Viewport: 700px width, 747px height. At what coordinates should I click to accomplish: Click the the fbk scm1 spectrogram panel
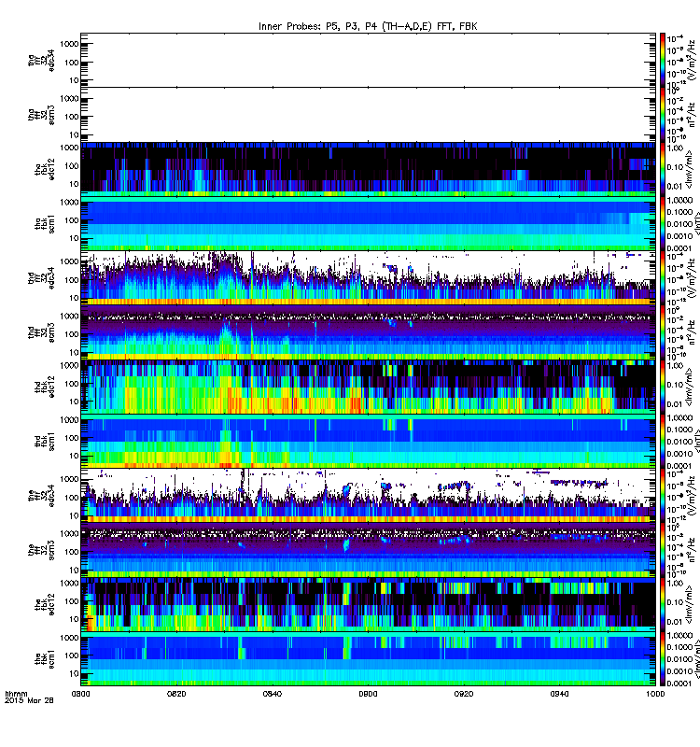coord(368,658)
